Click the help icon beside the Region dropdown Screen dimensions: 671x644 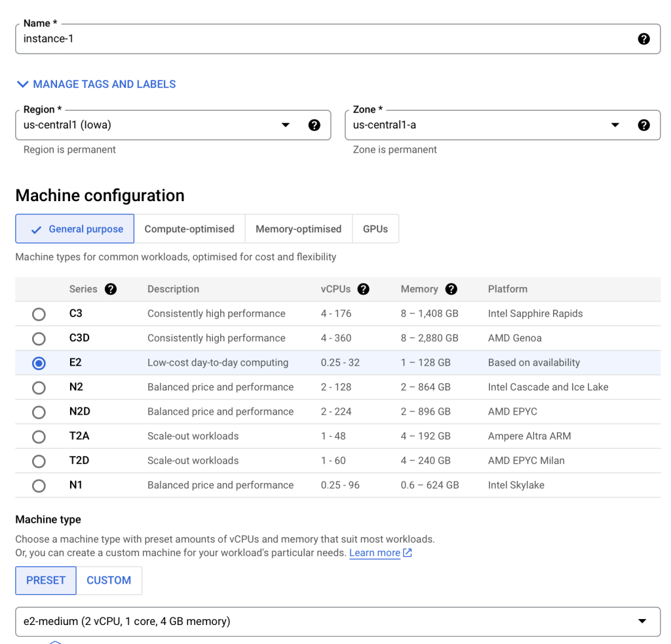click(x=315, y=125)
